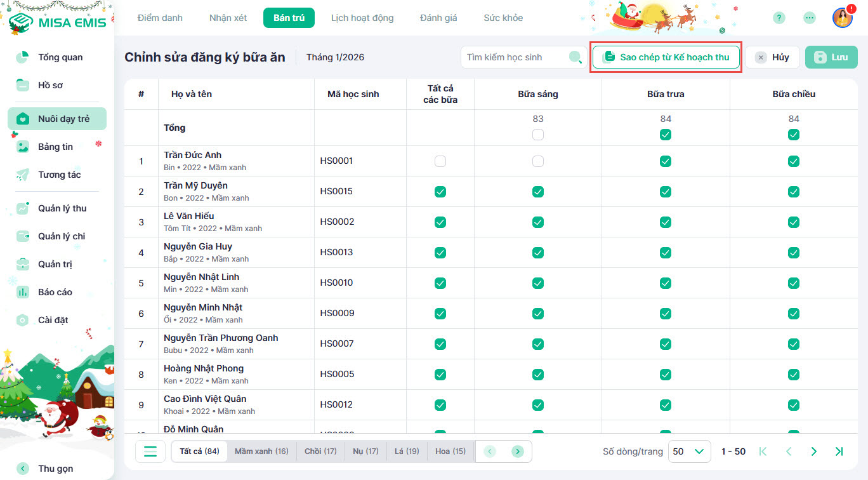Check all meals for Trần Đức Anh

(x=440, y=161)
